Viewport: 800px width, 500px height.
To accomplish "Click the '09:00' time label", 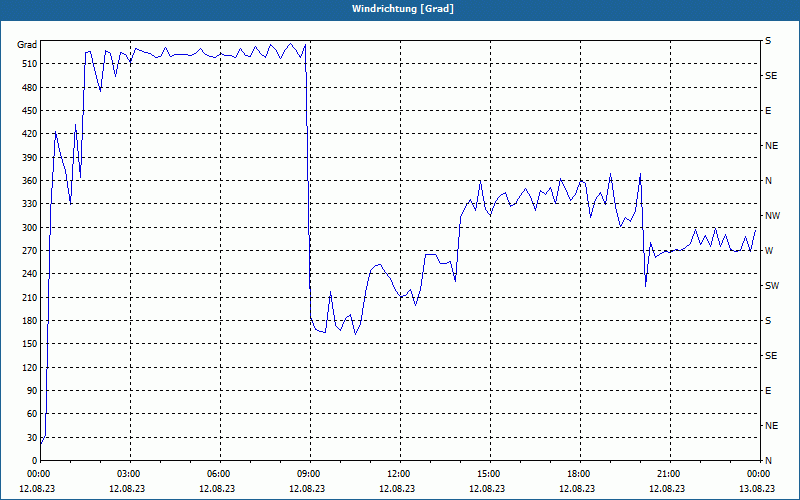I will click(x=310, y=474).
